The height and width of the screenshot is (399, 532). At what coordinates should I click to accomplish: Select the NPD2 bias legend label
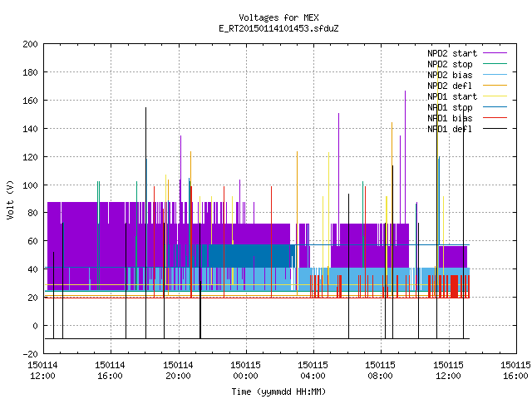coord(450,75)
